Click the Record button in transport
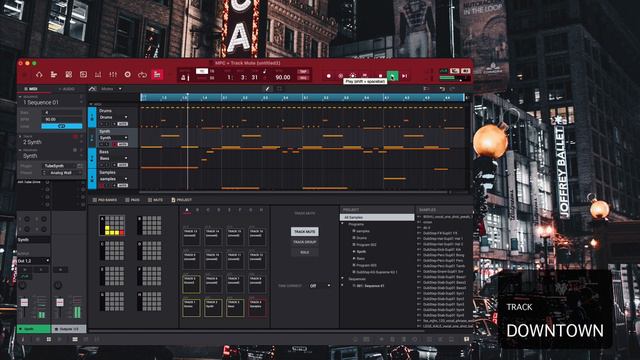Image resolution: width=640 pixels, height=360 pixels. tap(329, 76)
